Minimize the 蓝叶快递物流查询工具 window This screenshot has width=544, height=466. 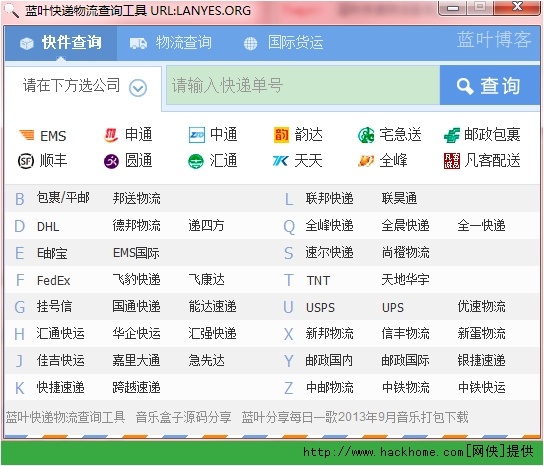pos(453,7)
